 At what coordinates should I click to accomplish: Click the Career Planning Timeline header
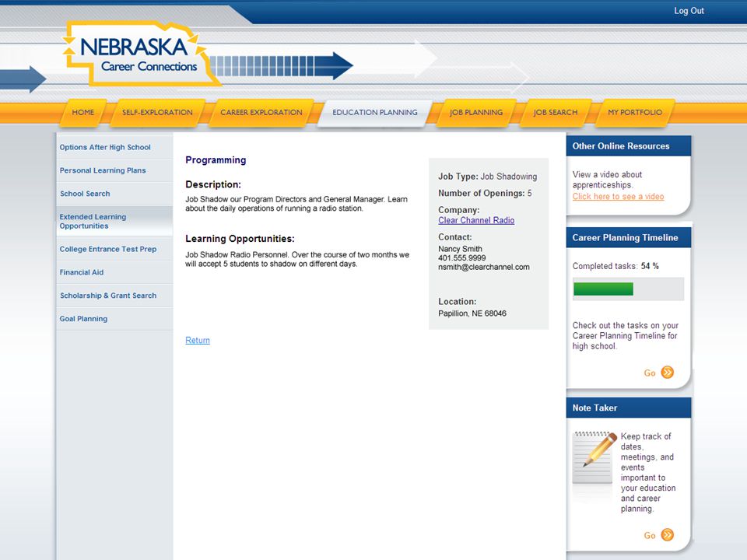[629, 238]
